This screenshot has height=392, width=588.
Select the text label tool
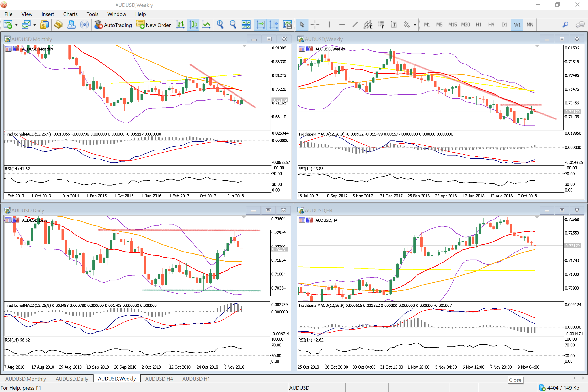click(x=394, y=25)
